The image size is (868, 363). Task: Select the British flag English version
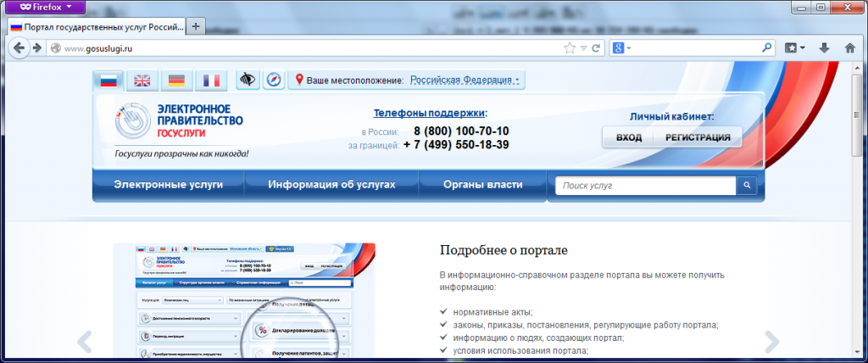tap(142, 81)
